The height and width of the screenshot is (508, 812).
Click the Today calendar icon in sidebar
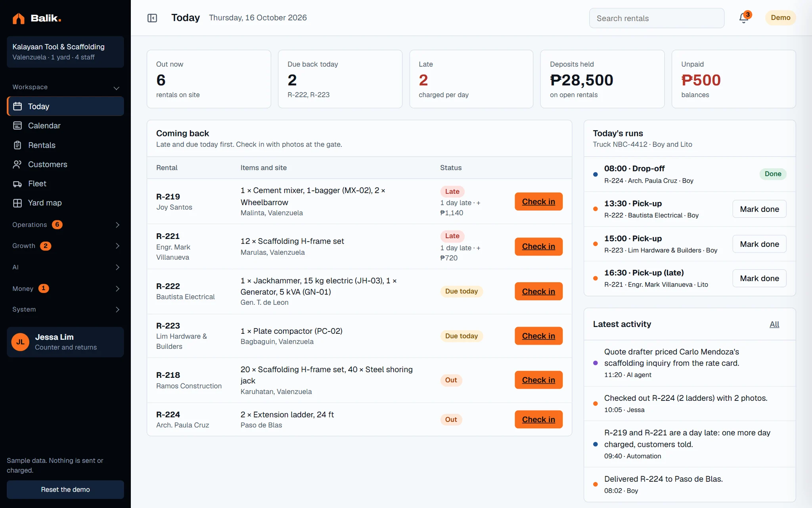tap(17, 106)
